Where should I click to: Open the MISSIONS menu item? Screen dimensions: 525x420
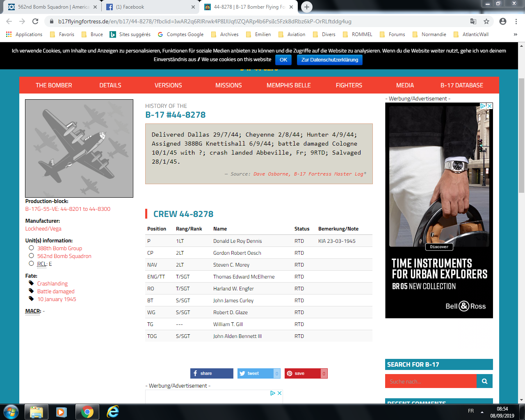click(x=228, y=85)
